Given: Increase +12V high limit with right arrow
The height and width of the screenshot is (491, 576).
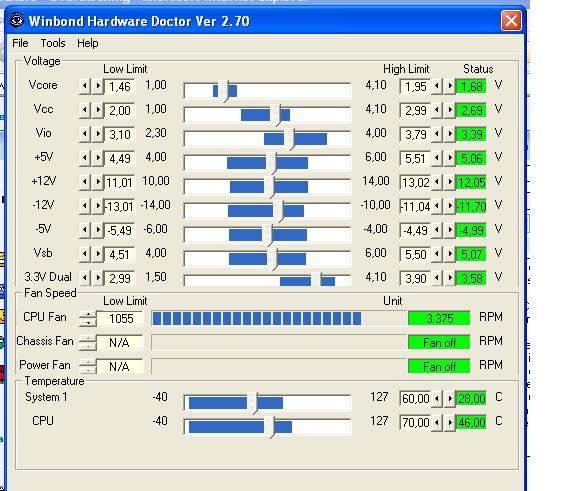Looking at the screenshot, I should pos(450,182).
